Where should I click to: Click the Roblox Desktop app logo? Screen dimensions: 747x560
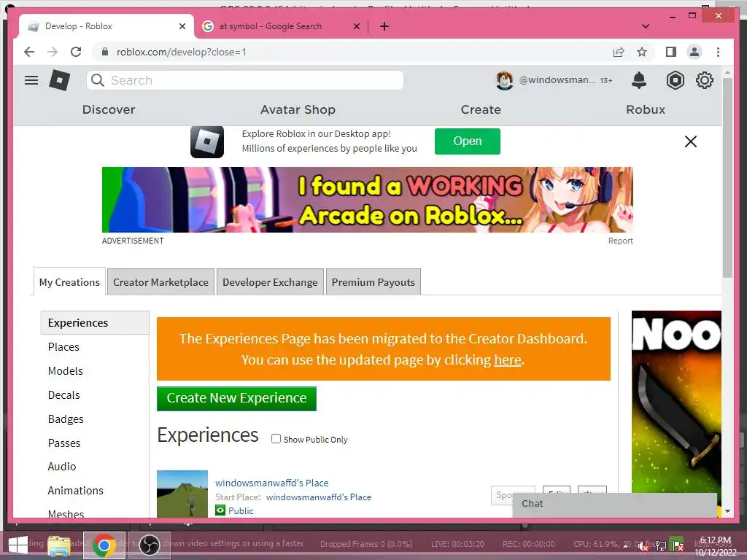207,141
